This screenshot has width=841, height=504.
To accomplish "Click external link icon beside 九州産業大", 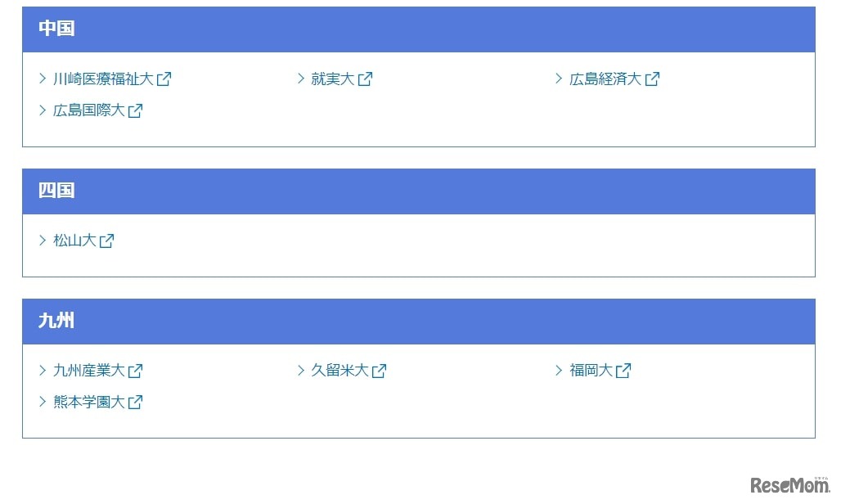I will click(136, 371).
